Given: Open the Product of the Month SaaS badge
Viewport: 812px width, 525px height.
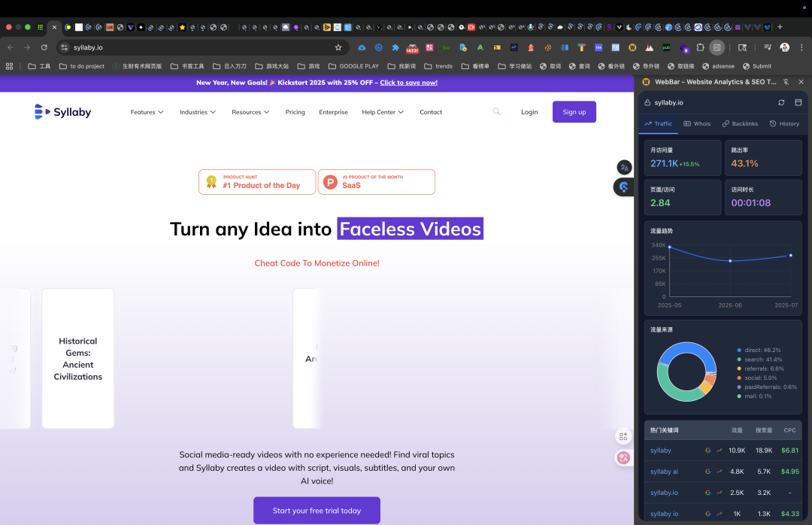Looking at the screenshot, I should coord(377,182).
